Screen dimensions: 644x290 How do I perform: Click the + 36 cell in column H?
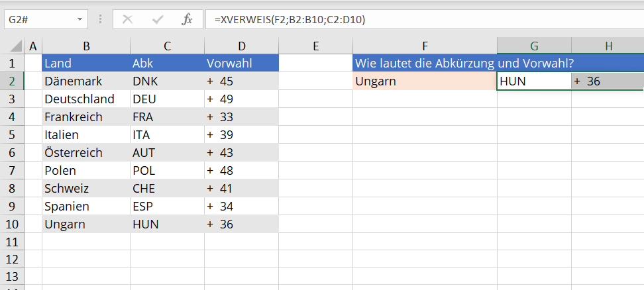(x=608, y=81)
